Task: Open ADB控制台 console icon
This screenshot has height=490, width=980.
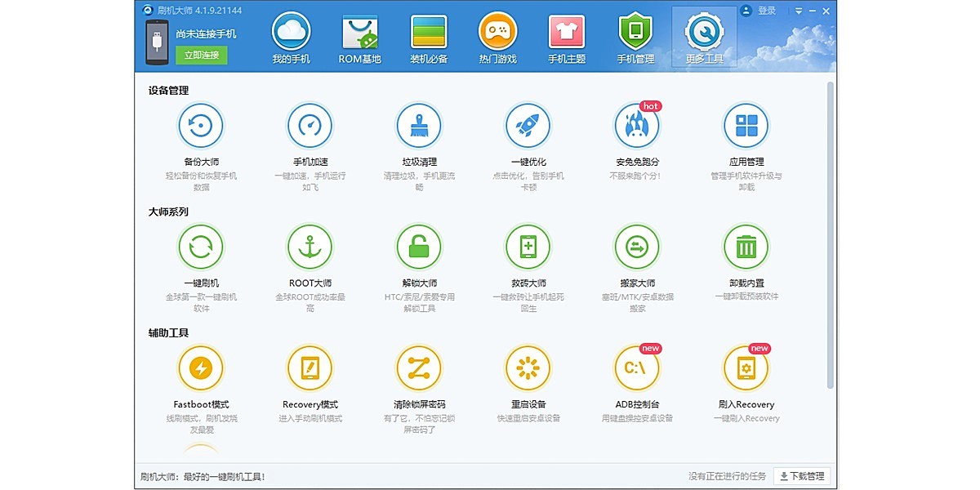Action: click(x=637, y=368)
